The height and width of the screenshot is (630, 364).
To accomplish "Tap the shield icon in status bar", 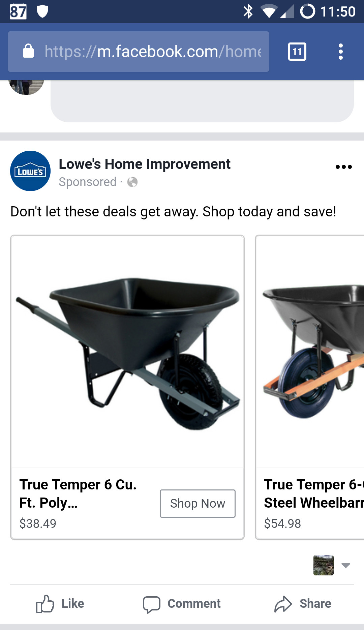I will click(x=42, y=11).
